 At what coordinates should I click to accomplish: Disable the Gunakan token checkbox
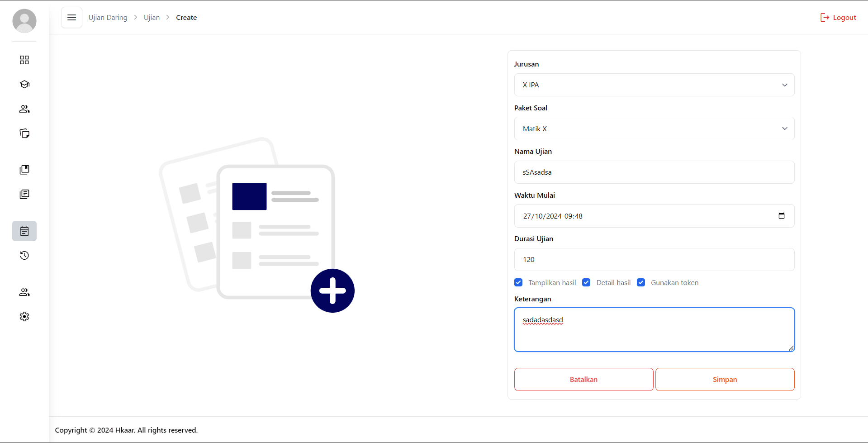coord(641,282)
